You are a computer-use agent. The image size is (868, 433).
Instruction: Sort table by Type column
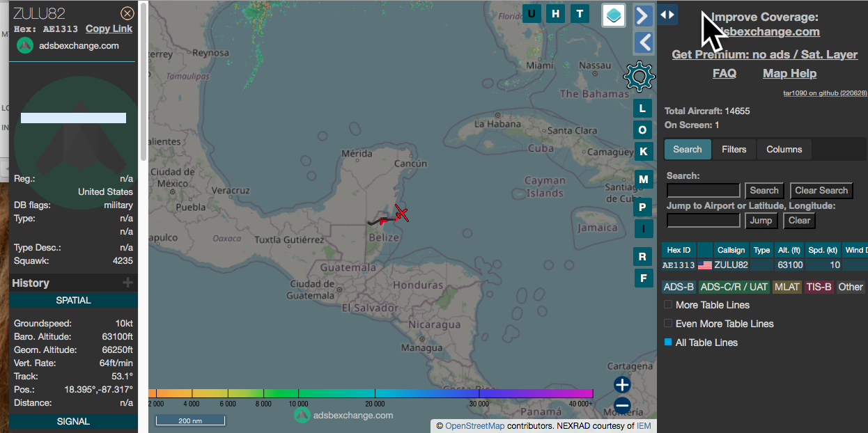[762, 250]
